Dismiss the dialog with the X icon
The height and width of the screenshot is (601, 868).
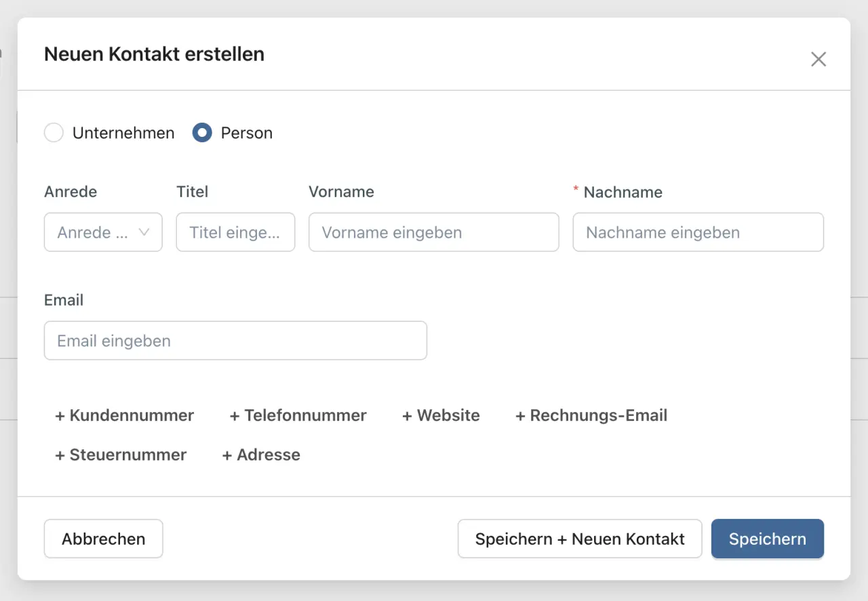pos(818,60)
